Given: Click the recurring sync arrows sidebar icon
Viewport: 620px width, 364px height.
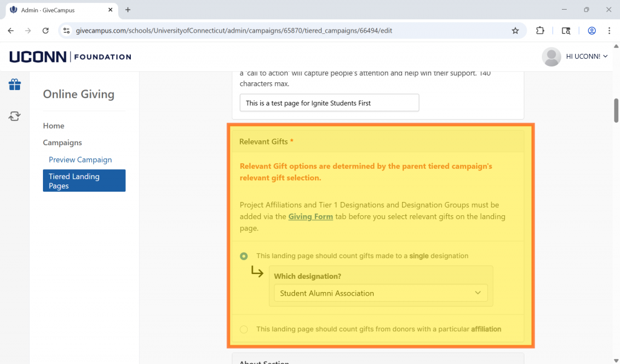Looking at the screenshot, I should click(x=15, y=116).
